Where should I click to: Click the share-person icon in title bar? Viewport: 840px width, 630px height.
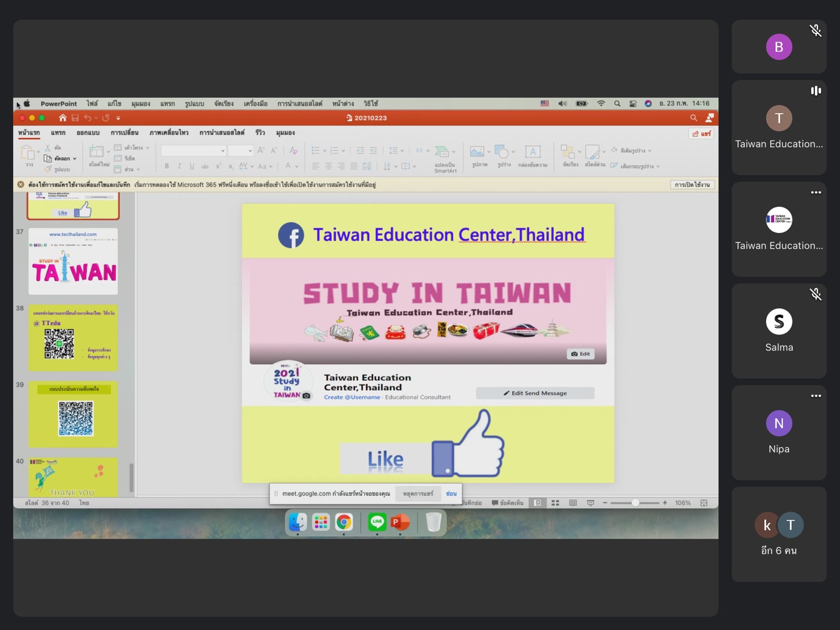pyautogui.click(x=709, y=118)
